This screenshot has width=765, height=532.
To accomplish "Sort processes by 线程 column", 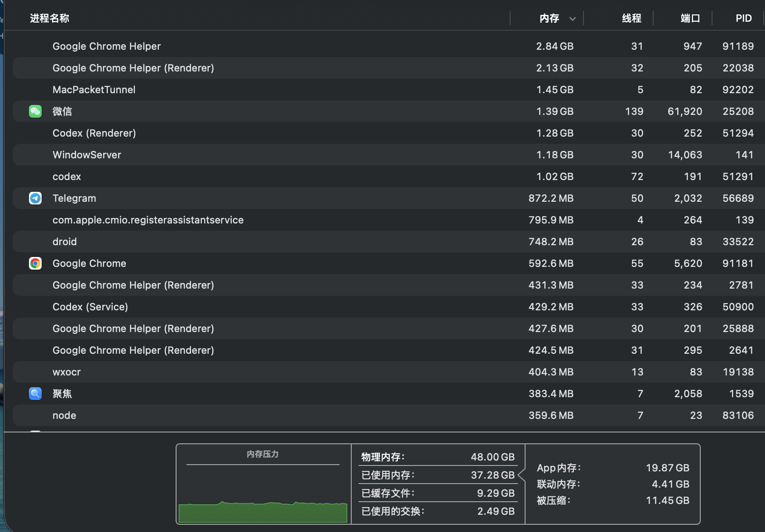I will pos(631,18).
